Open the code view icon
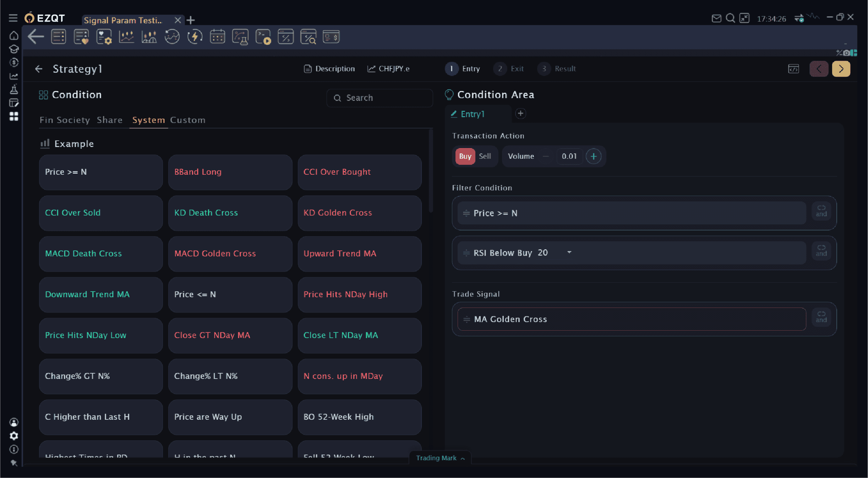The height and width of the screenshot is (478, 868). pyautogui.click(x=793, y=69)
